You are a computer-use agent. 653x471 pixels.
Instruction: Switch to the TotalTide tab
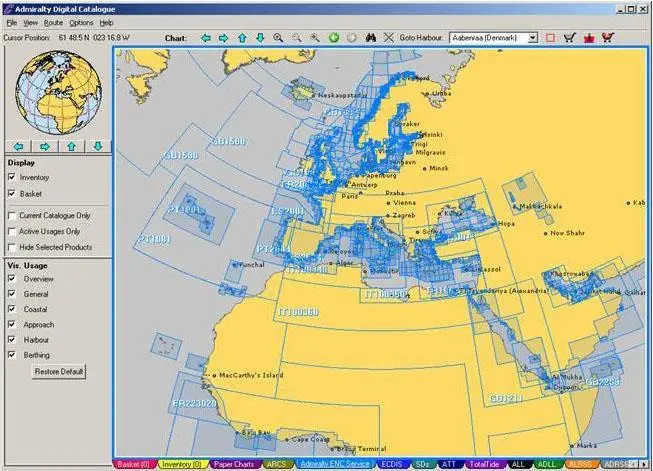point(484,464)
